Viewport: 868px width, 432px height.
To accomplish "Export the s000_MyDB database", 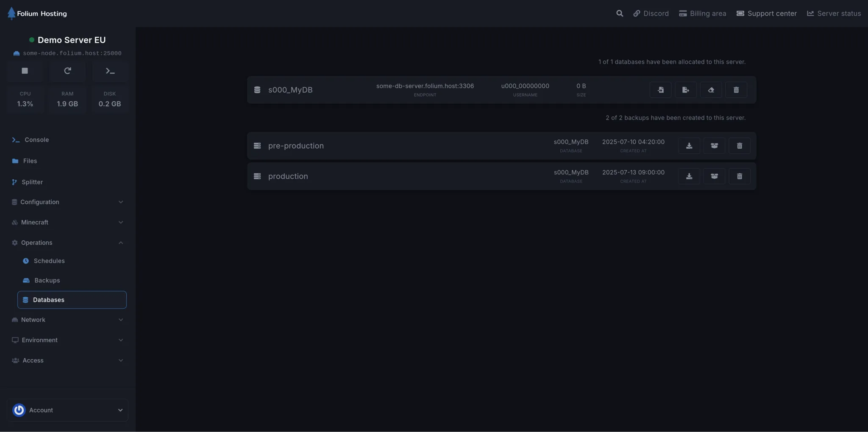I will pyautogui.click(x=686, y=89).
